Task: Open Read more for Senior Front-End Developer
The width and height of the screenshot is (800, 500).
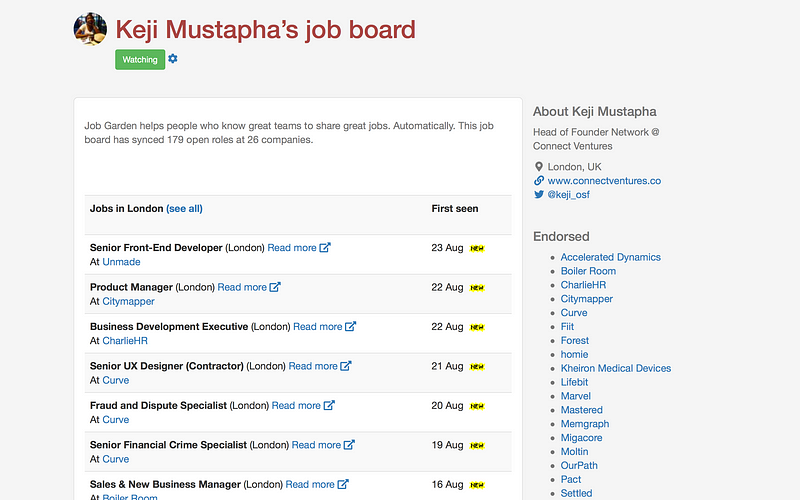Action: click(292, 247)
